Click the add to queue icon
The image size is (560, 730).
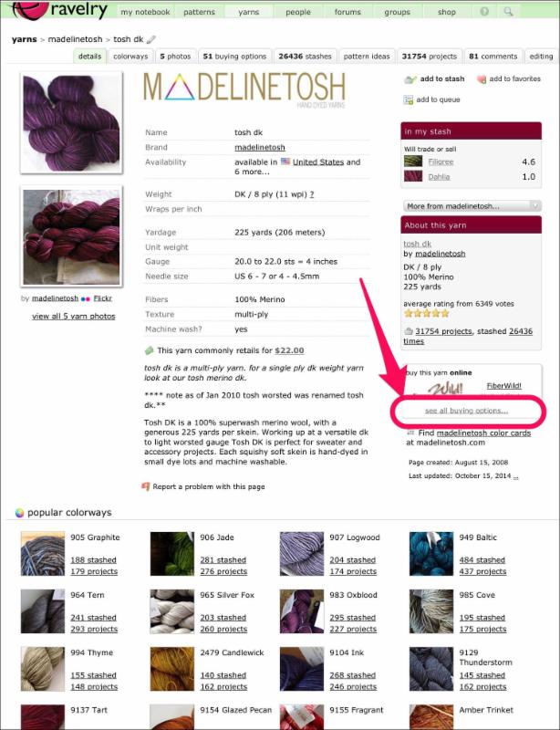point(409,99)
